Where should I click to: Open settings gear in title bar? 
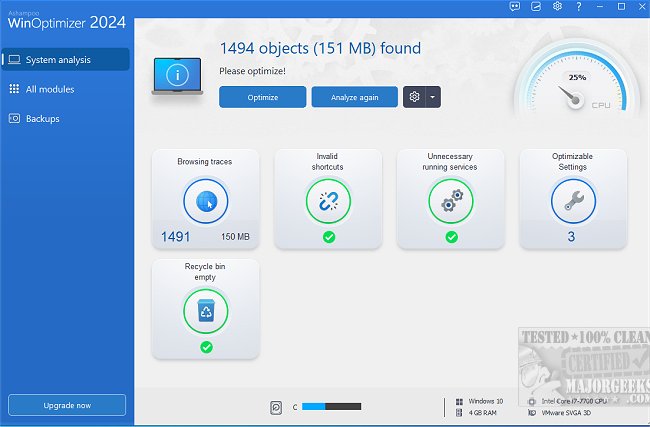[558, 7]
